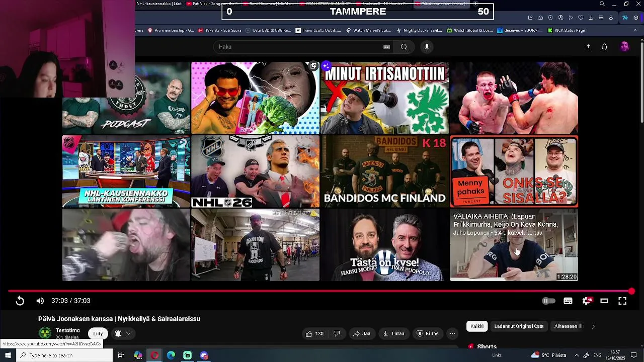Select the Kaikki filter chip
This screenshot has height=362, width=644.
click(x=477, y=326)
